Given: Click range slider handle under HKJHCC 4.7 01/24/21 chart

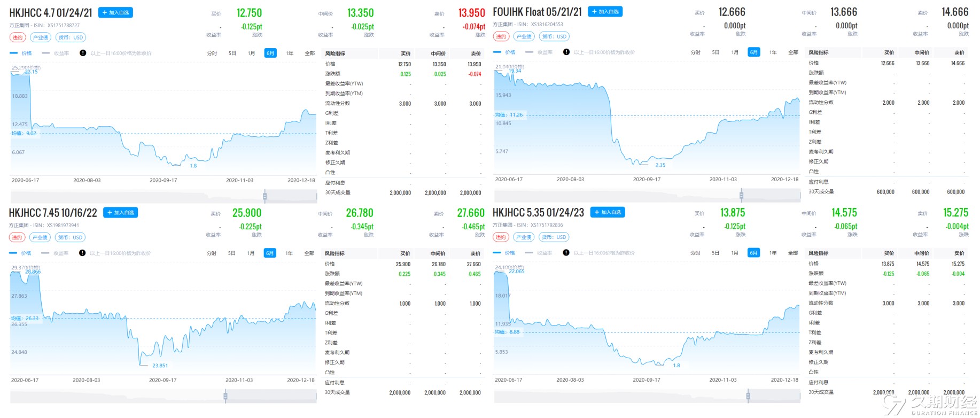Looking at the screenshot, I should pyautogui.click(x=265, y=196).
